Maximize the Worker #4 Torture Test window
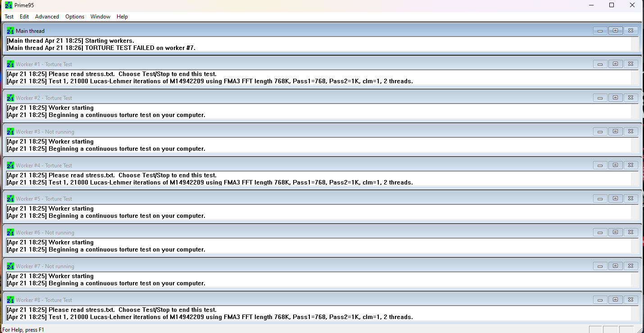The height and width of the screenshot is (333, 644). (615, 165)
